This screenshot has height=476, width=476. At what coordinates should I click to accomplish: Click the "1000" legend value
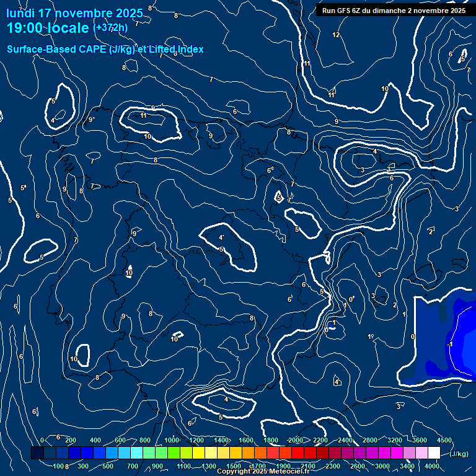tap(172, 440)
